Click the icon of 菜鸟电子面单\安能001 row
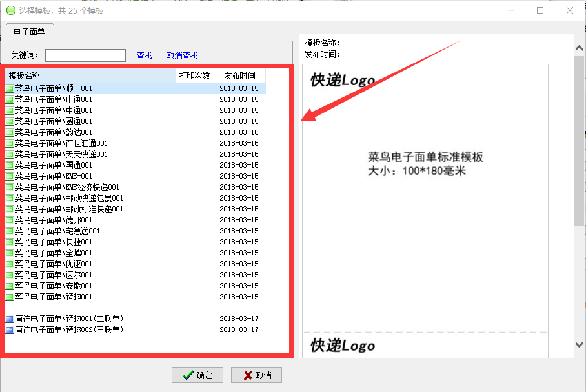Image resolution: width=586 pixels, height=392 pixels. (10, 286)
